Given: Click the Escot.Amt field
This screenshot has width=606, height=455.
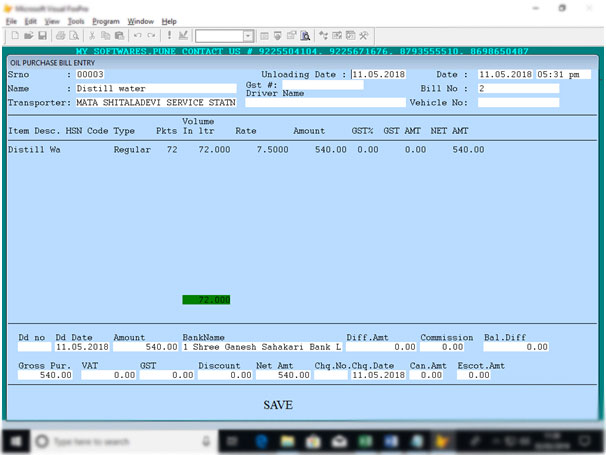Looking at the screenshot, I should click(473, 375).
